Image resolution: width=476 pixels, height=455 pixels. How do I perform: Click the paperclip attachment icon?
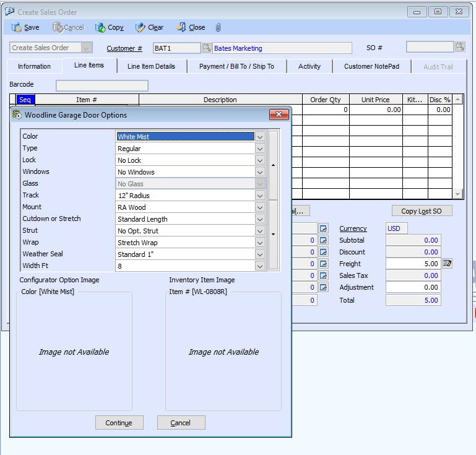click(x=218, y=27)
